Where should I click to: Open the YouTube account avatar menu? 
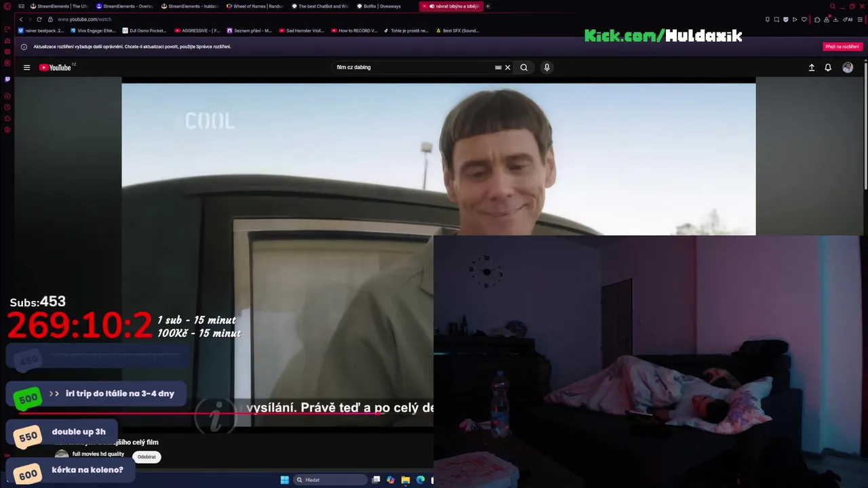[x=848, y=67]
